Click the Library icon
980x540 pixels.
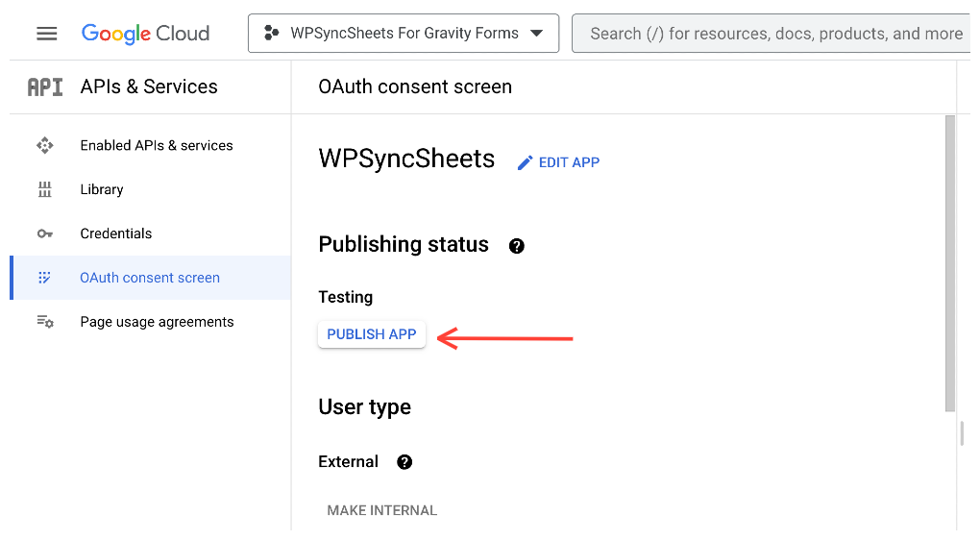point(45,189)
